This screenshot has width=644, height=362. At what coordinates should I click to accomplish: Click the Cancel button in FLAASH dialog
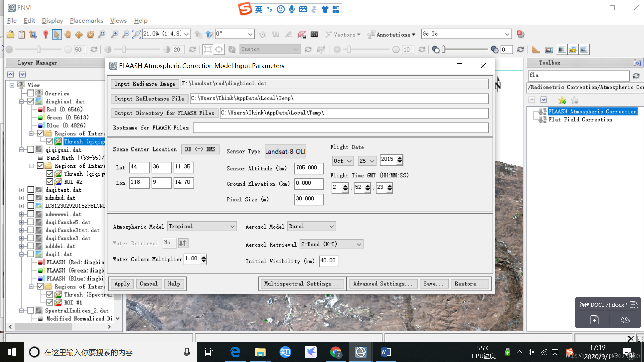[148, 284]
